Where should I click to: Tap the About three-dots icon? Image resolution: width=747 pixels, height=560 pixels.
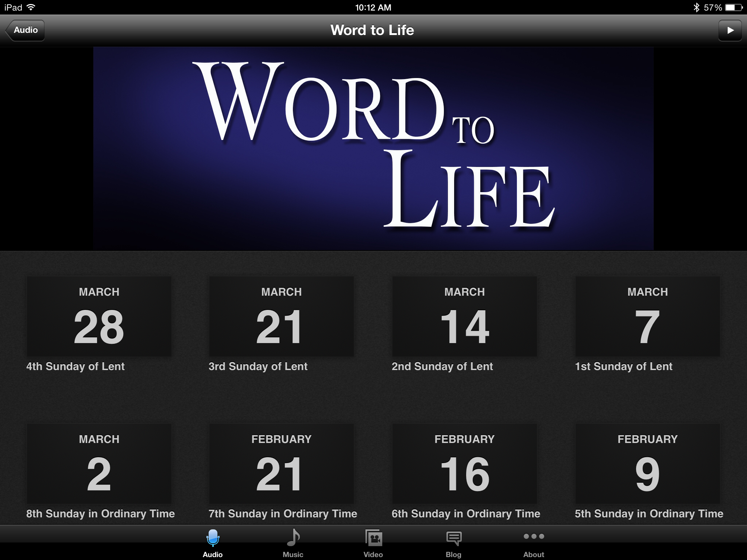(x=534, y=536)
